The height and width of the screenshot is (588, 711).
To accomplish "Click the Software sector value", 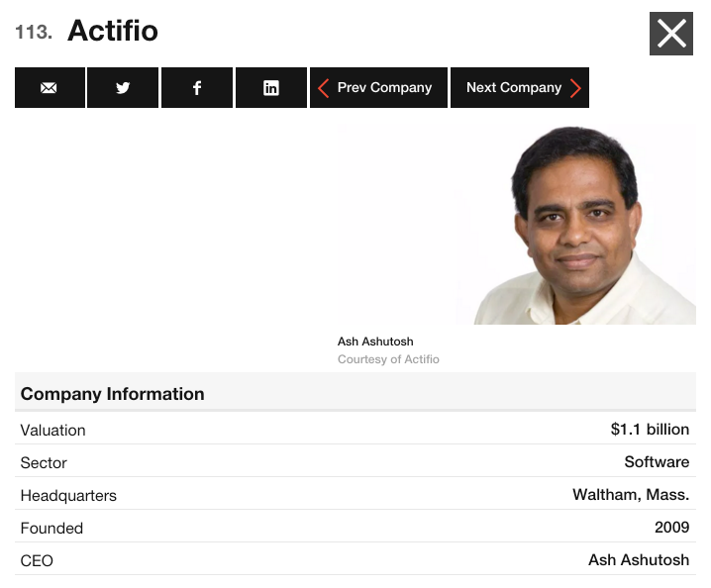I will 657,462.
